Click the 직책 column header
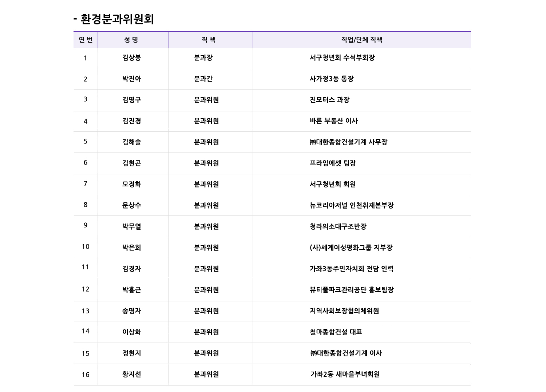The height and width of the screenshot is (392, 546). click(x=209, y=40)
